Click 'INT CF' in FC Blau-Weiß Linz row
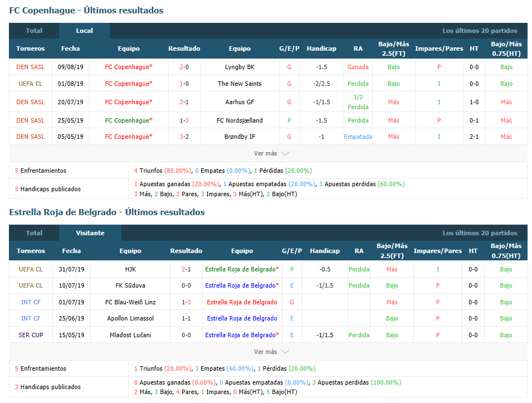 31,302
